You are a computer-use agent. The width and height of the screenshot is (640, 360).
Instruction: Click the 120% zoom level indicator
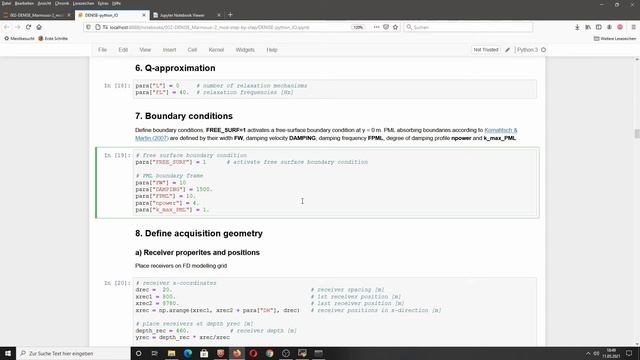click(x=358, y=27)
